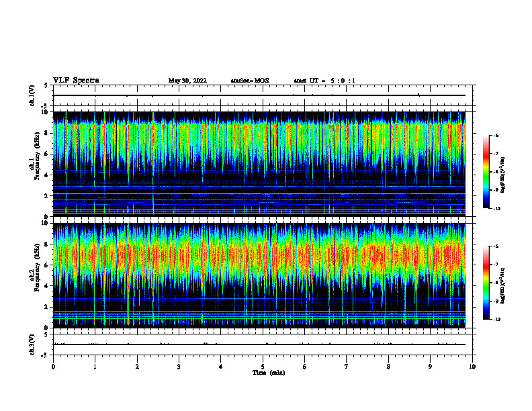The width and height of the screenshot is (532, 411).
Task: Select the "start UT = 5 : 0 : 1" text
Action: coord(324,81)
